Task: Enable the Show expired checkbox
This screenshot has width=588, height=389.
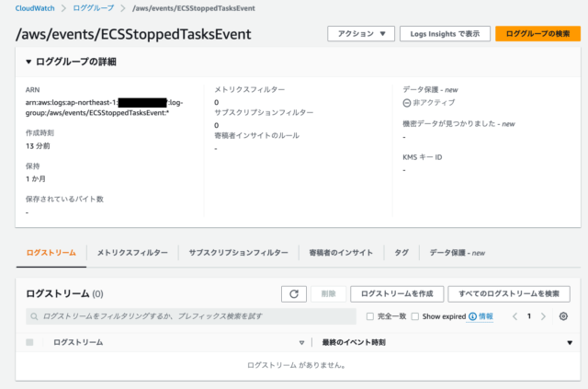Action: coord(415,316)
